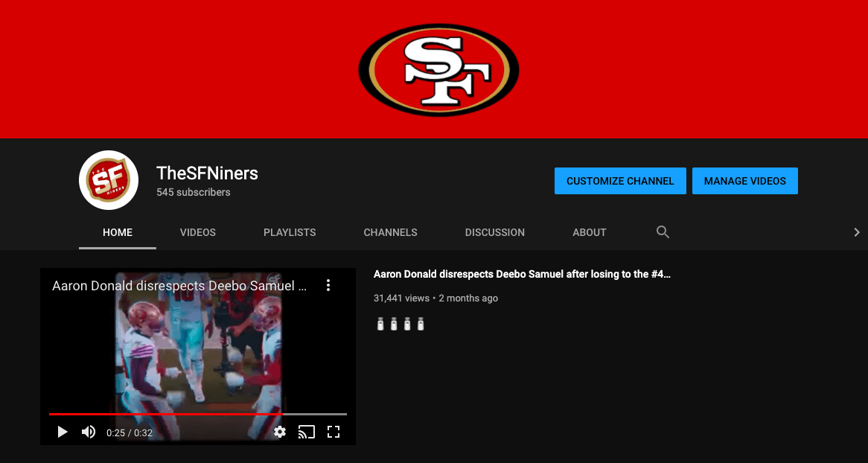Click the Customize Channel button

tap(620, 181)
